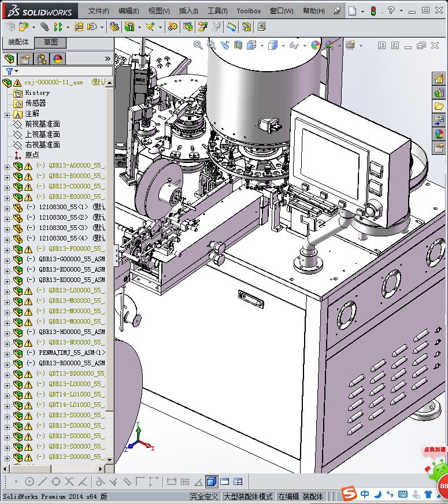Select the 原点 origin item
The height and width of the screenshot is (504, 448).
tap(32, 155)
